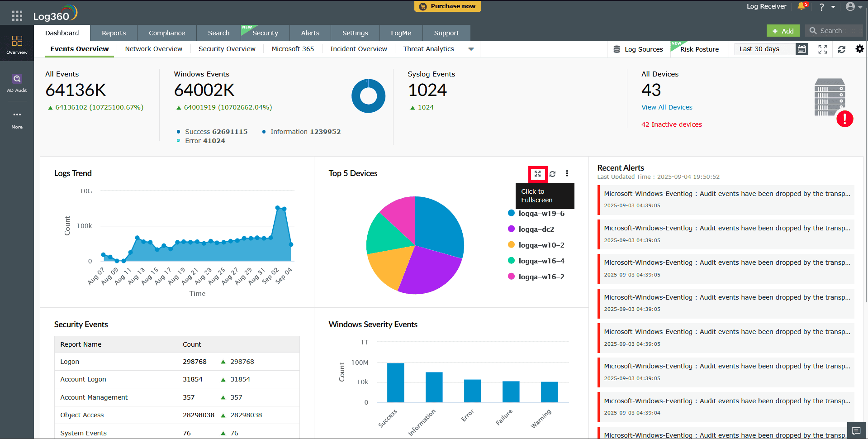The height and width of the screenshot is (439, 868).
Task: Refresh the Top 5 Devices widget
Action: (x=552, y=174)
